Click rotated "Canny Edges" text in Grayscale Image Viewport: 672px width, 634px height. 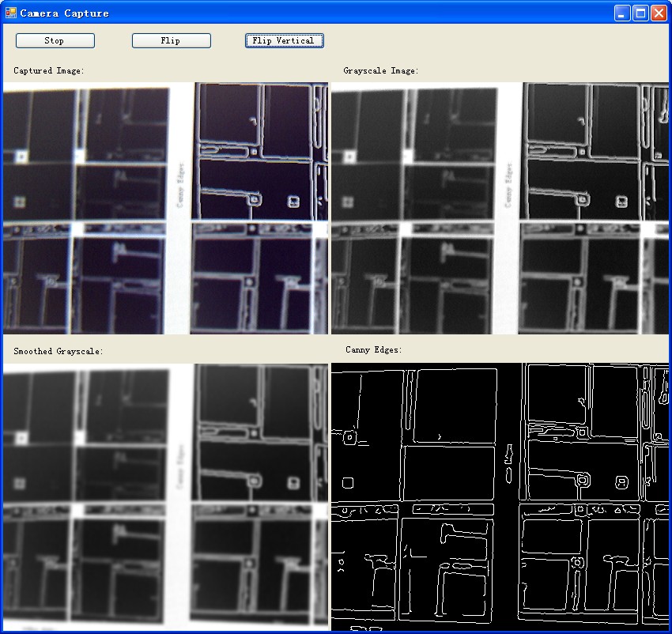tap(511, 184)
